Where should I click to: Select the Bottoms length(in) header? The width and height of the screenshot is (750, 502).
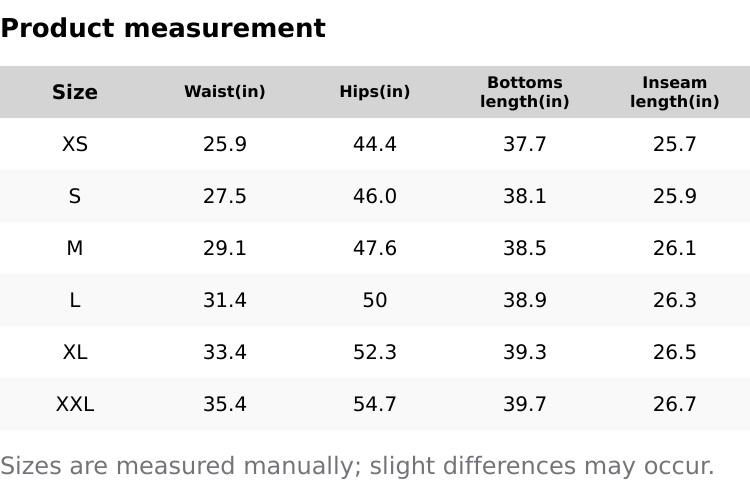point(525,92)
